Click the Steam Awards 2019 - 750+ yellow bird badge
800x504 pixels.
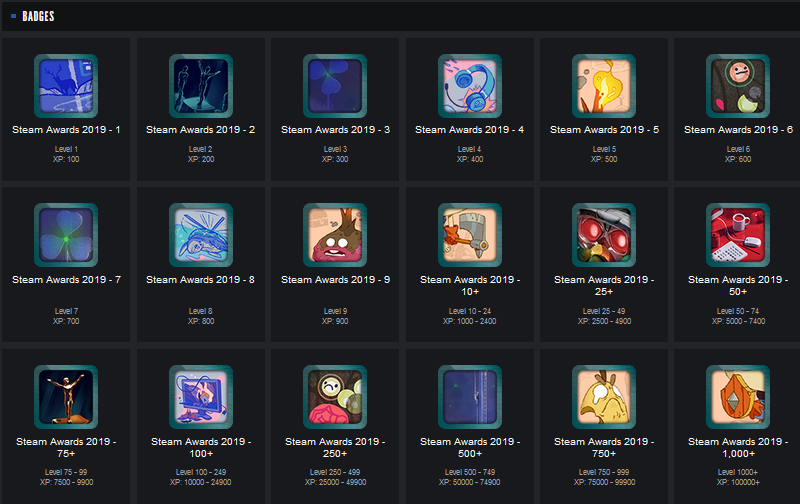coord(604,396)
